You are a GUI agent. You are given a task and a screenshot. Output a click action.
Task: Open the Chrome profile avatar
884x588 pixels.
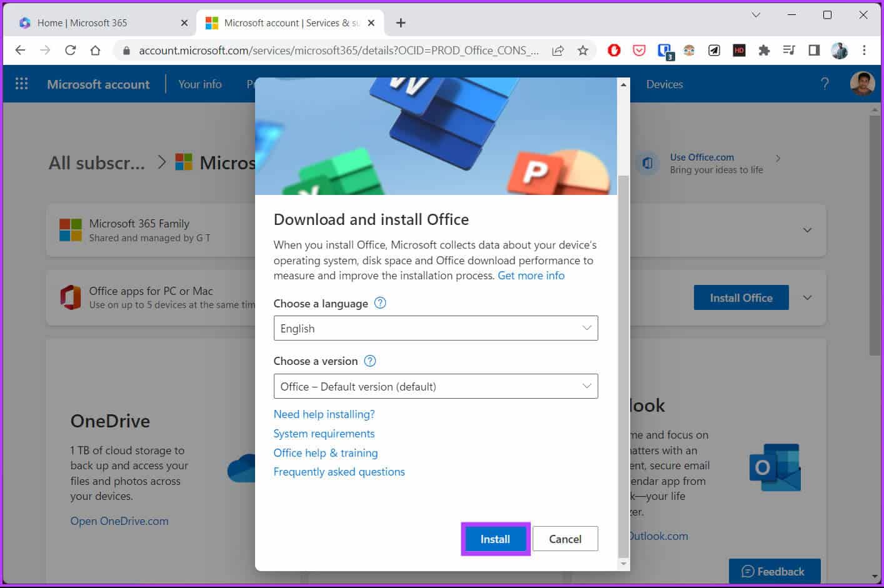click(839, 50)
